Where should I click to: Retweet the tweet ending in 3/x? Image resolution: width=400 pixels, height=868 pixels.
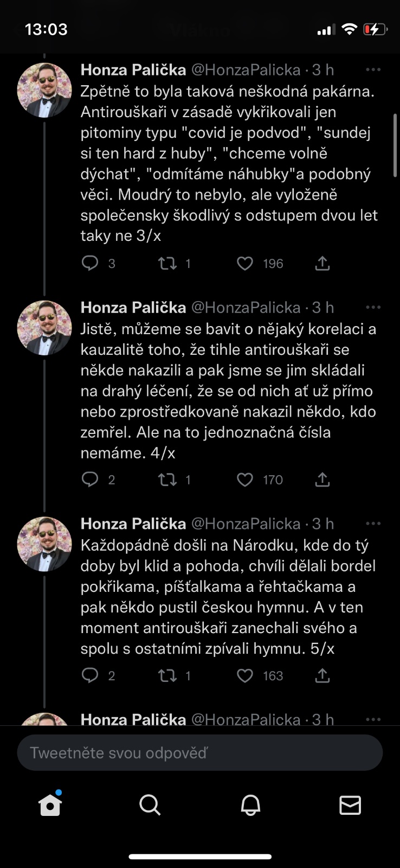pos(167,264)
